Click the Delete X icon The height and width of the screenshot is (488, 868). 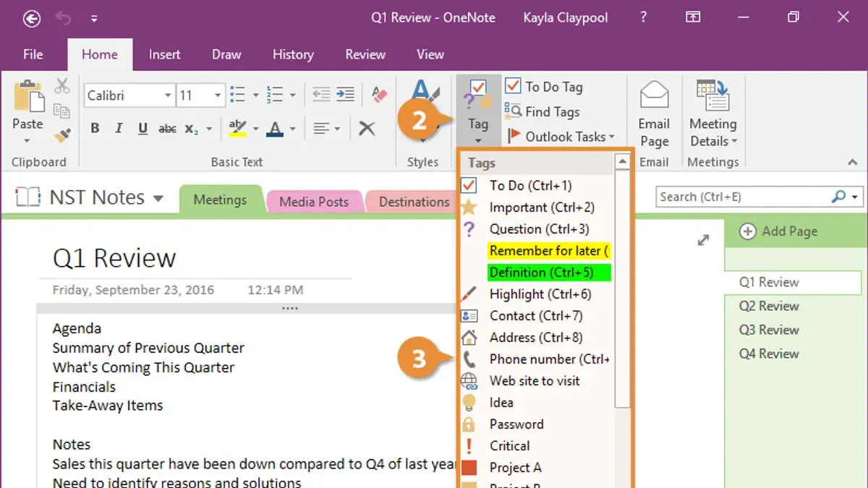point(367,129)
